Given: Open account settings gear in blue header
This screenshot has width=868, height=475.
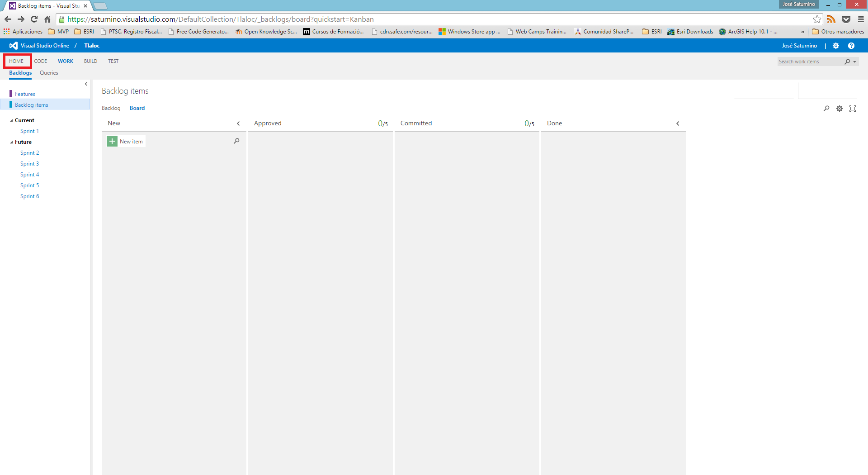Looking at the screenshot, I should 836,46.
